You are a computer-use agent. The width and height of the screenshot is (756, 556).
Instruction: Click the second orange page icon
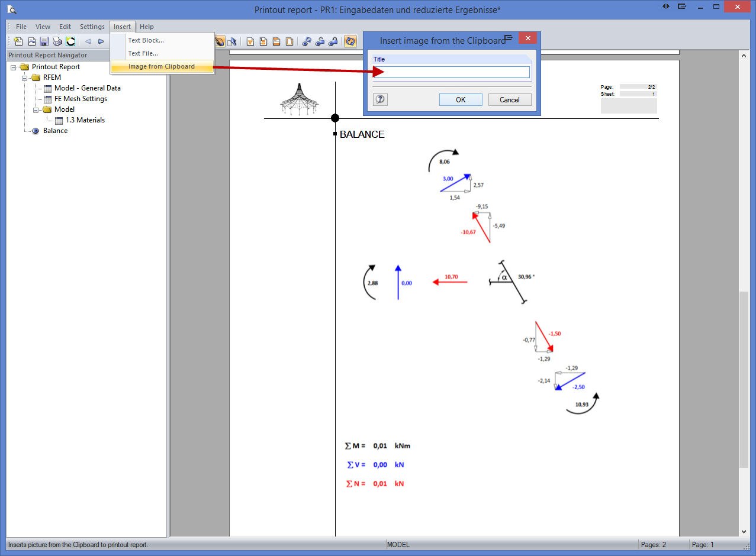tap(263, 41)
